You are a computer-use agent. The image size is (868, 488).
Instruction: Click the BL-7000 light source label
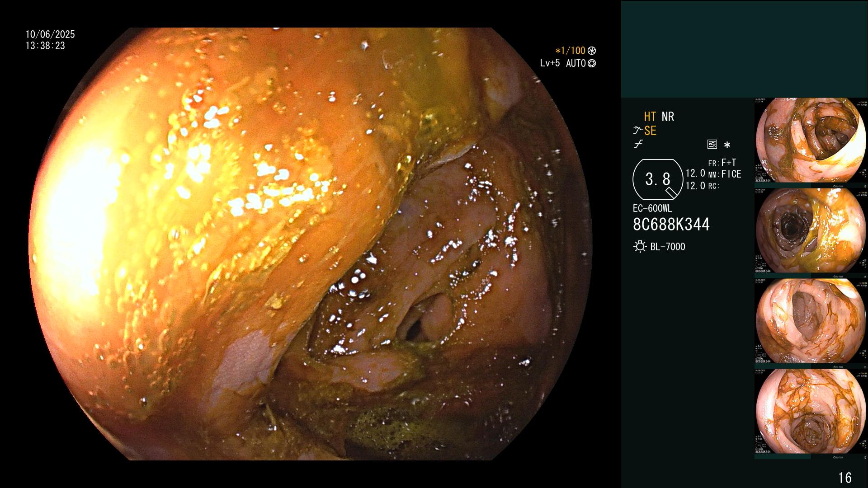pyautogui.click(x=668, y=247)
